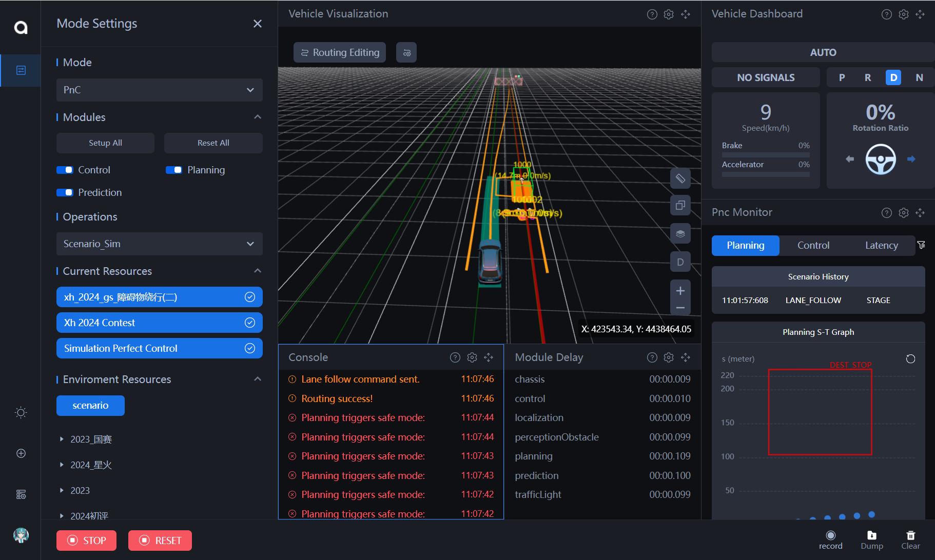The width and height of the screenshot is (935, 560).
Task: Open the layer menu icon
Action: [x=680, y=234]
